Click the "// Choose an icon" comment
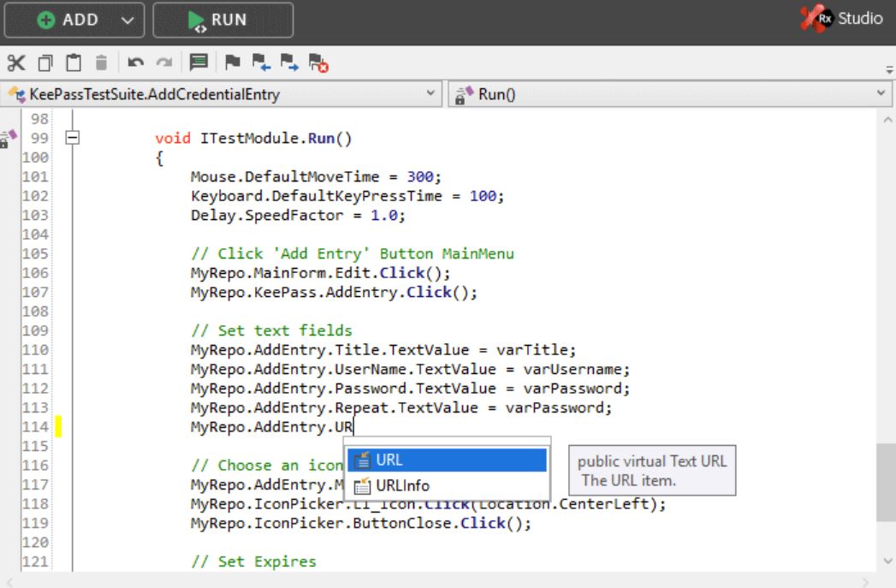Viewport: 896px width, 588px height. (267, 466)
